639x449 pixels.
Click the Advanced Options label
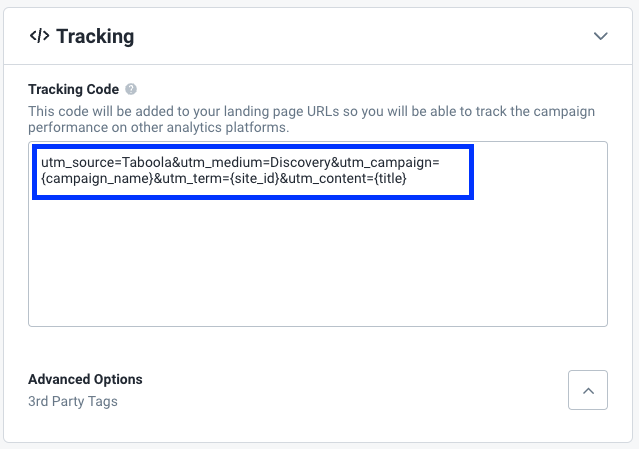[85, 379]
